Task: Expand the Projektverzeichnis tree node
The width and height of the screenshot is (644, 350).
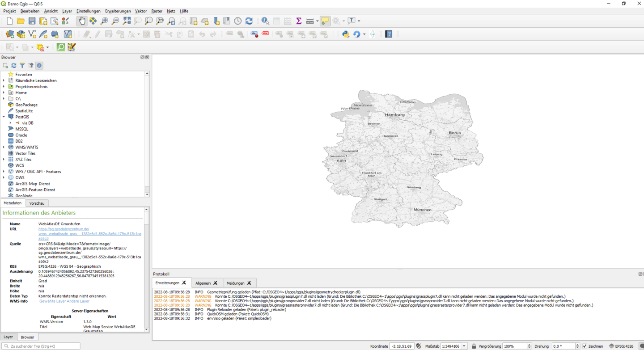Action: point(4,87)
